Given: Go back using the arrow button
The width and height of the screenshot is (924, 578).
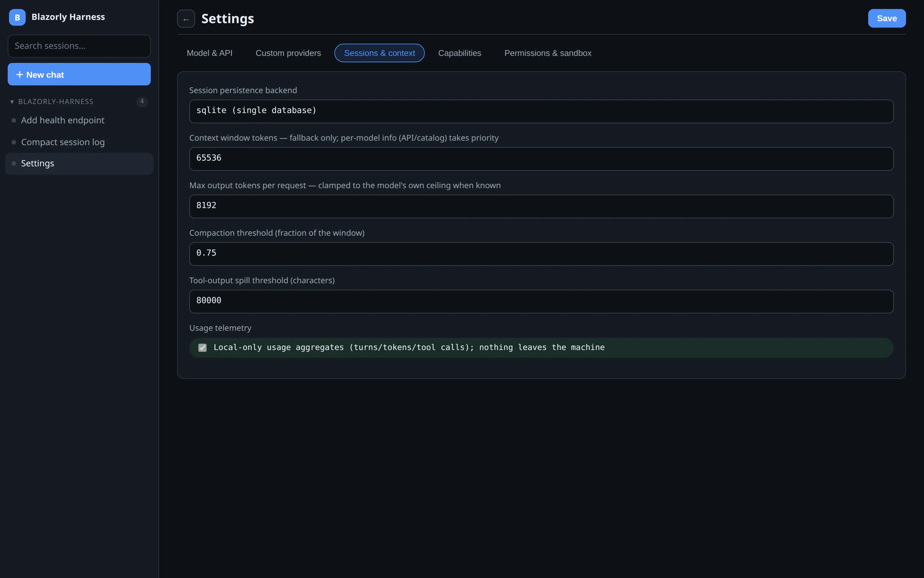Looking at the screenshot, I should (x=186, y=19).
